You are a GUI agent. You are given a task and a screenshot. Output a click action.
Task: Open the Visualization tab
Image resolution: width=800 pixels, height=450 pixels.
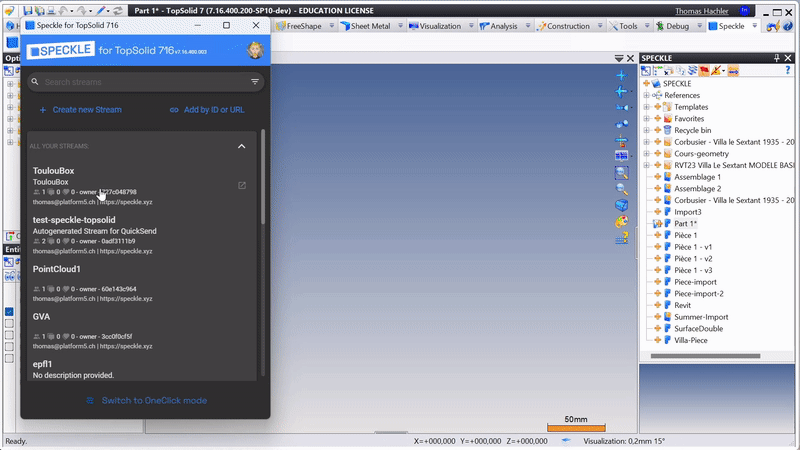coord(435,26)
